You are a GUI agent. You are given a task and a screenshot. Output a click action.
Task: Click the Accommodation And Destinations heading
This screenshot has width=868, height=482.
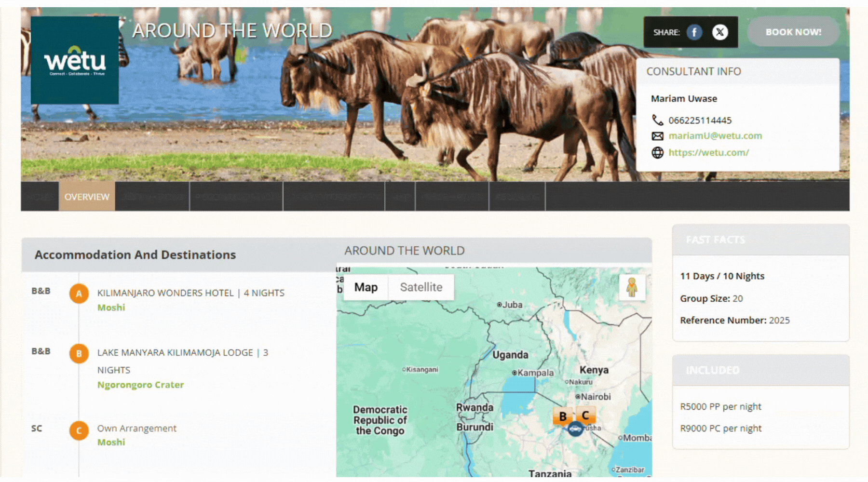(x=135, y=254)
